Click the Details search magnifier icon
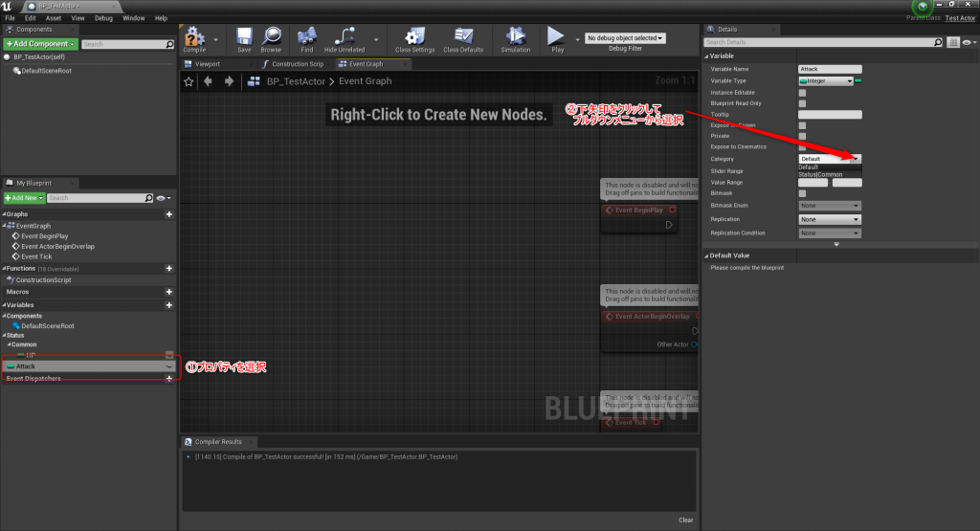 [938, 42]
